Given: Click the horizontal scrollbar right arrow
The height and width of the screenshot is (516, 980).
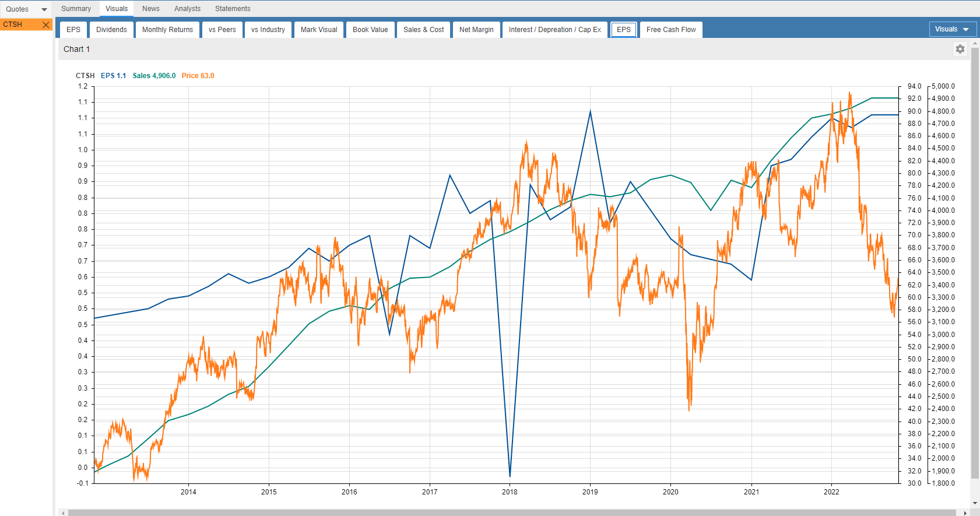Looking at the screenshot, I should (x=965, y=513).
